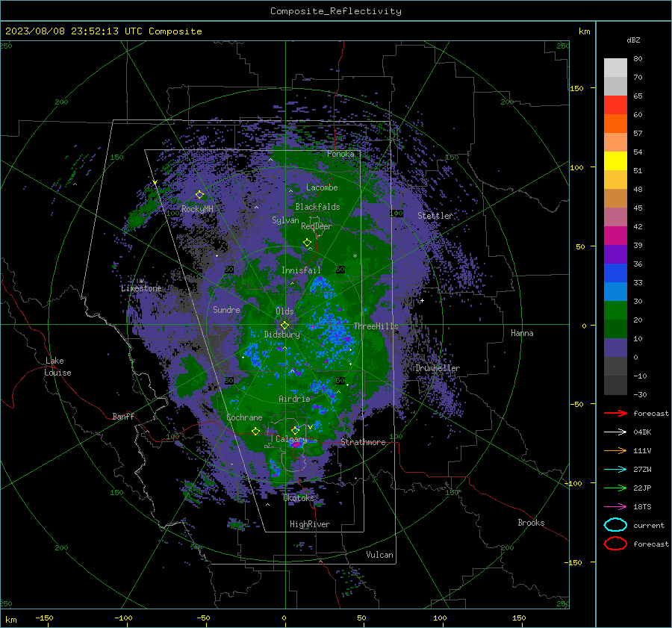The height and width of the screenshot is (628, 672).
Task: Click the Calgary city label
Action: [291, 439]
